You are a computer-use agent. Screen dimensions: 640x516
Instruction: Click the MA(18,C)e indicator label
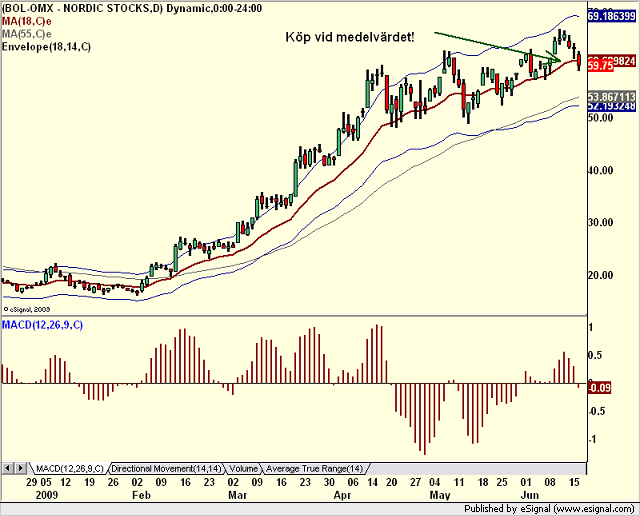(27, 21)
